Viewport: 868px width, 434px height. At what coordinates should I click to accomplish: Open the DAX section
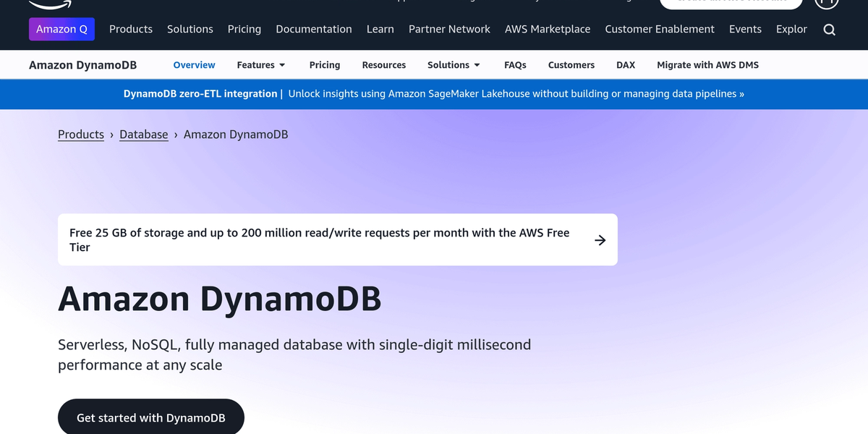626,64
